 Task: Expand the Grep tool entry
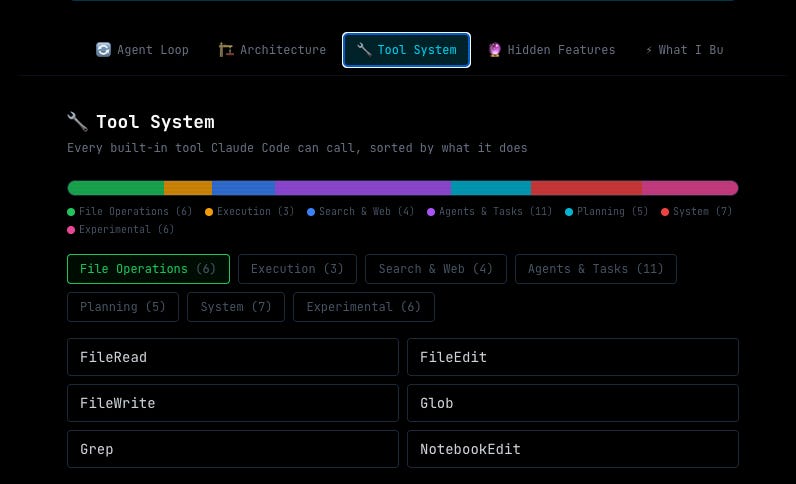(x=233, y=449)
